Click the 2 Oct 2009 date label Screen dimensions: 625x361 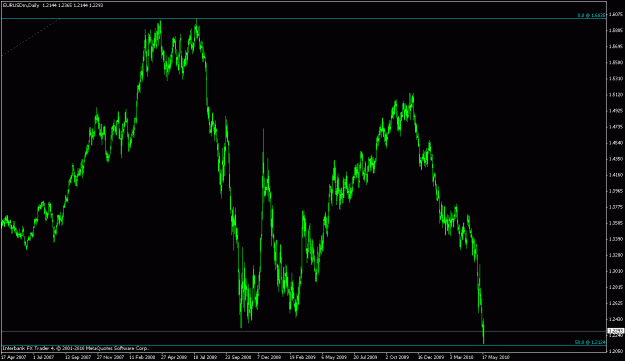tap(397, 357)
